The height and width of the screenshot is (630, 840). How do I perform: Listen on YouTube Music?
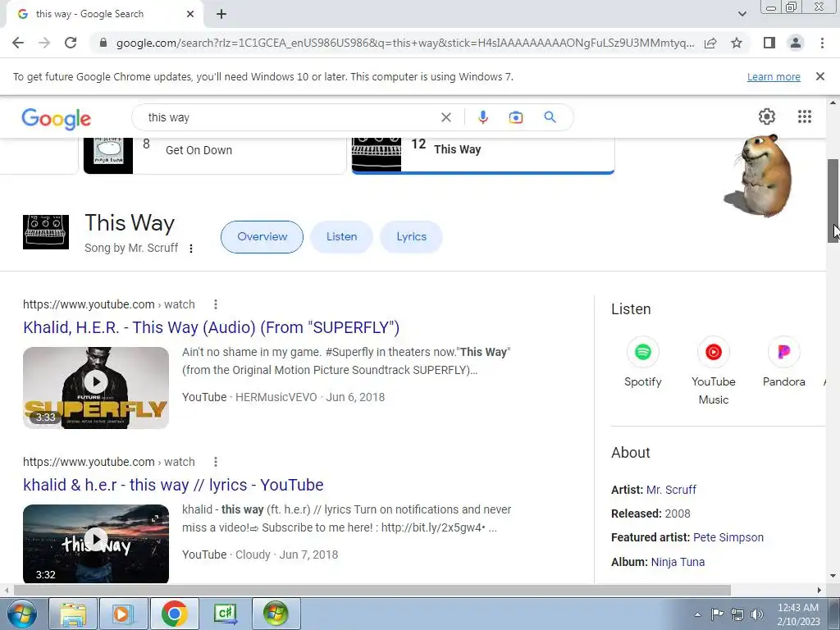(713, 371)
